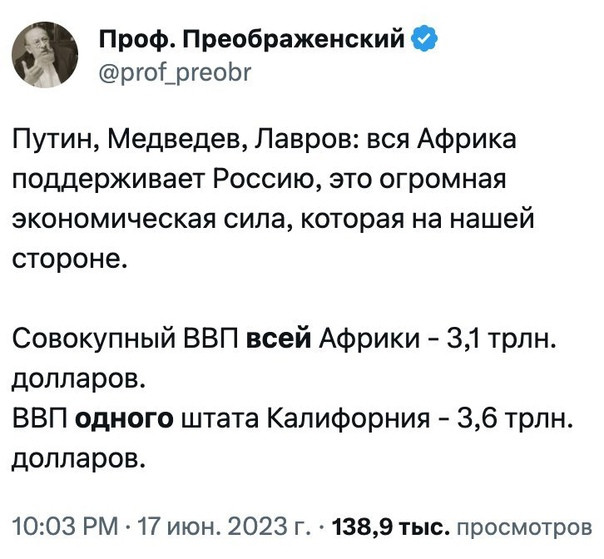604x559 pixels.
Task: Open the @prof_preobr handle link
Action: pos(175,72)
